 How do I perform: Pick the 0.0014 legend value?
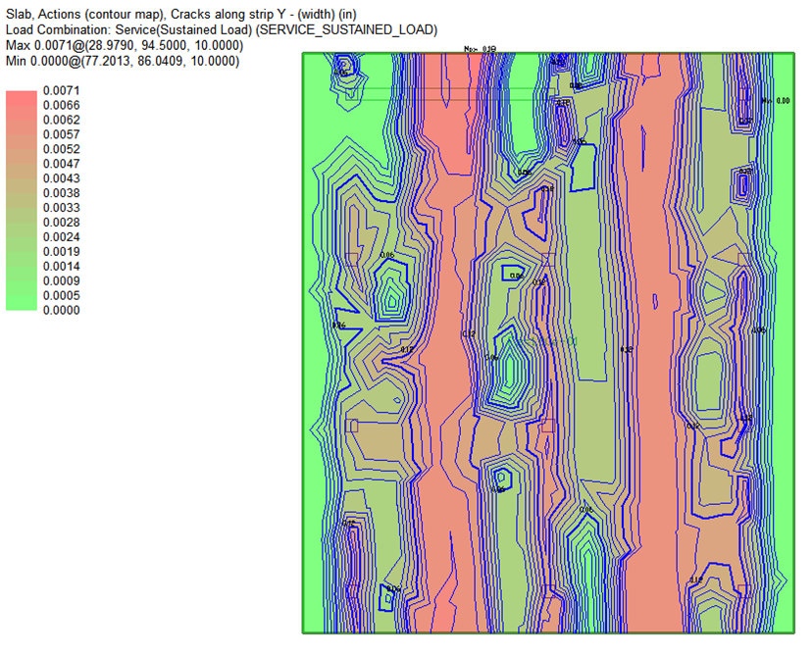(x=60, y=267)
